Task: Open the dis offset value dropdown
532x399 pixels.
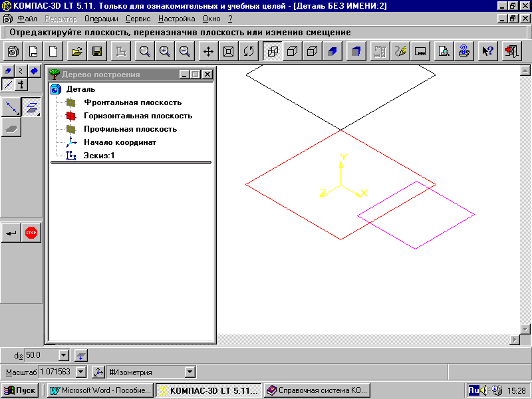Action: coord(63,355)
